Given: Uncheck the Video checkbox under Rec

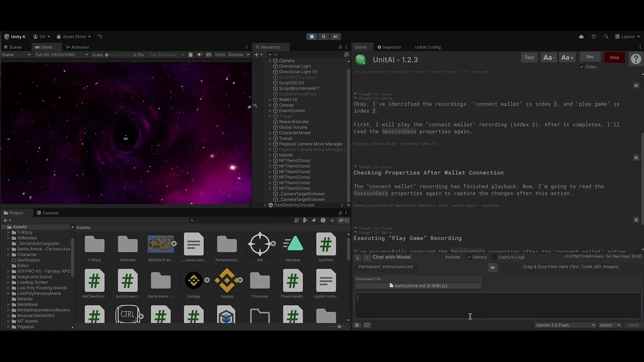Looking at the screenshot, I should (582, 67).
